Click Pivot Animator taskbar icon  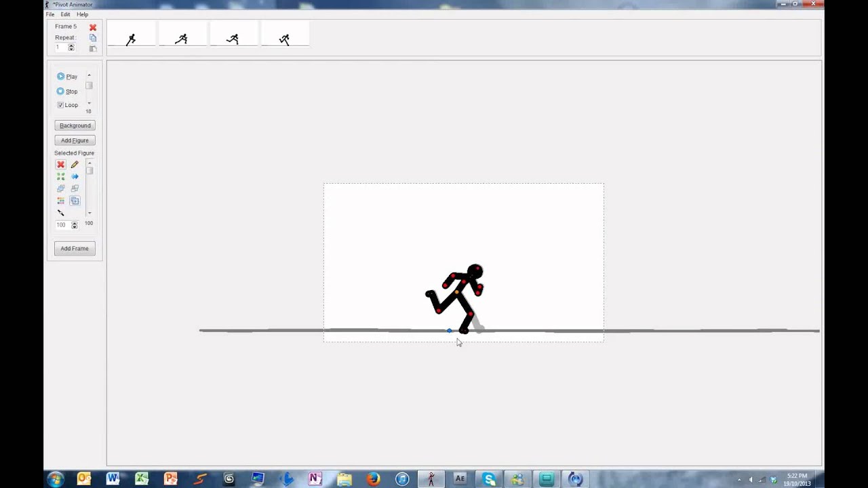pos(431,479)
